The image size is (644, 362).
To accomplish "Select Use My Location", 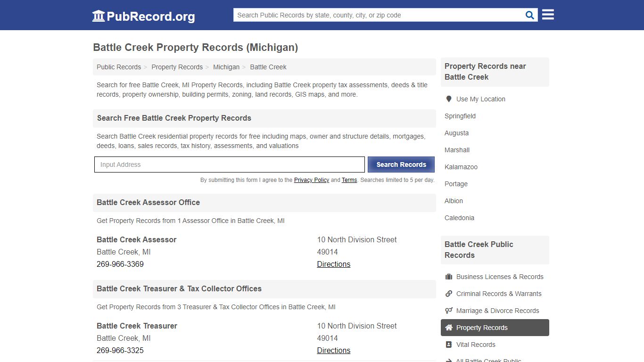I will (480, 99).
